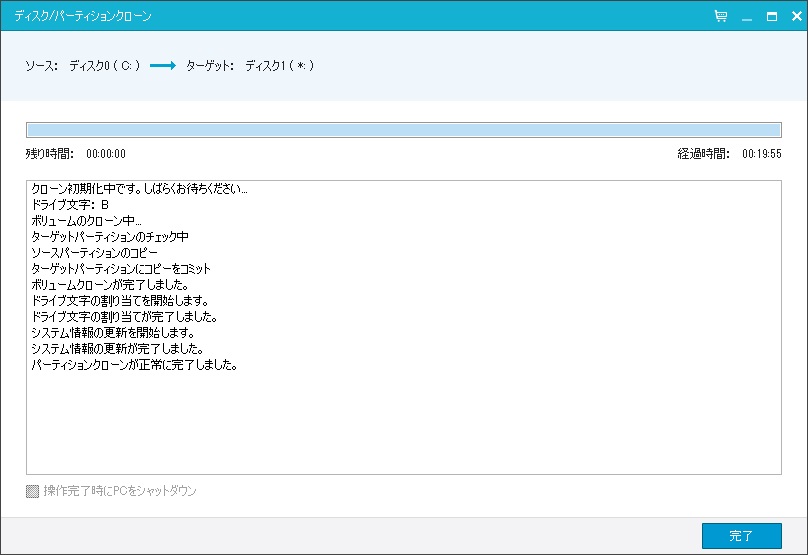Select log line パーティションクローンが正常に完了しました。
Screen dimensions: 808x555
click(x=134, y=365)
